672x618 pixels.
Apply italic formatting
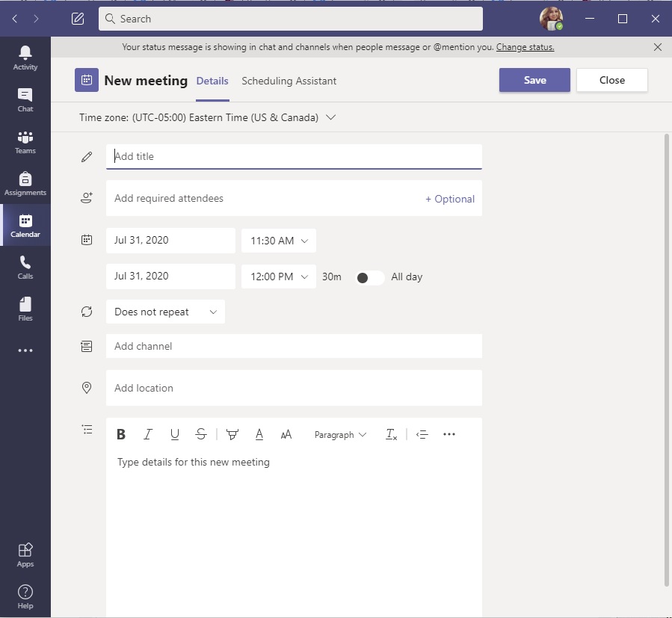[148, 435]
